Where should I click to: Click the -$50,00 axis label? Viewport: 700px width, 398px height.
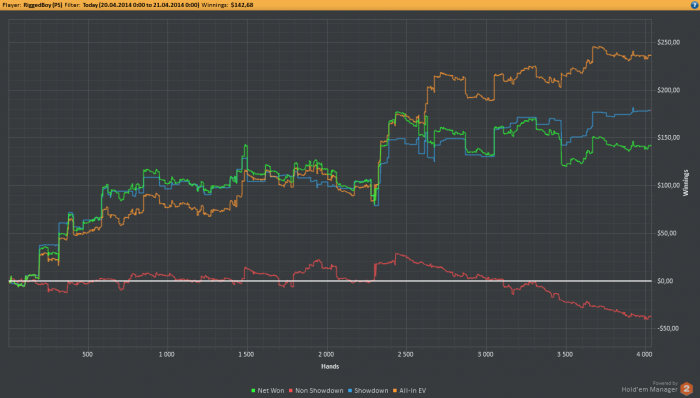667,328
